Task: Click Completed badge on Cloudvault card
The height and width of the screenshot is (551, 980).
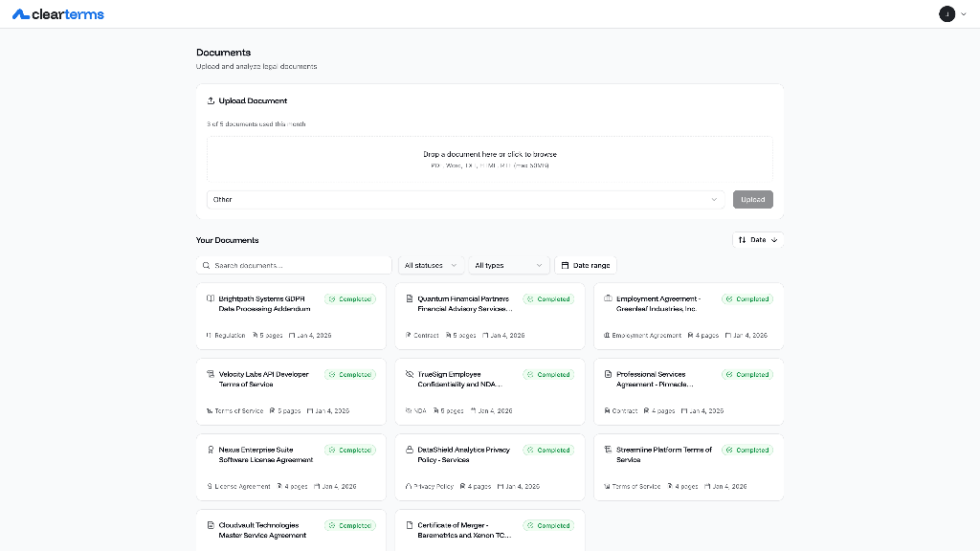Action: [350, 526]
